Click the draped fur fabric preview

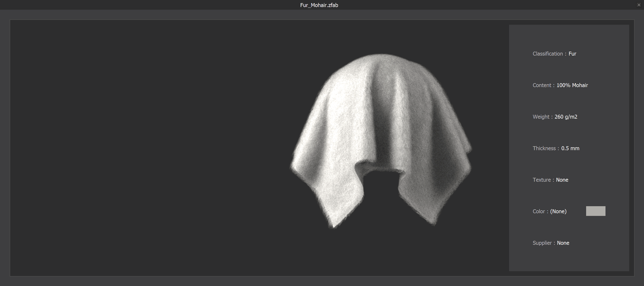[x=381, y=141]
